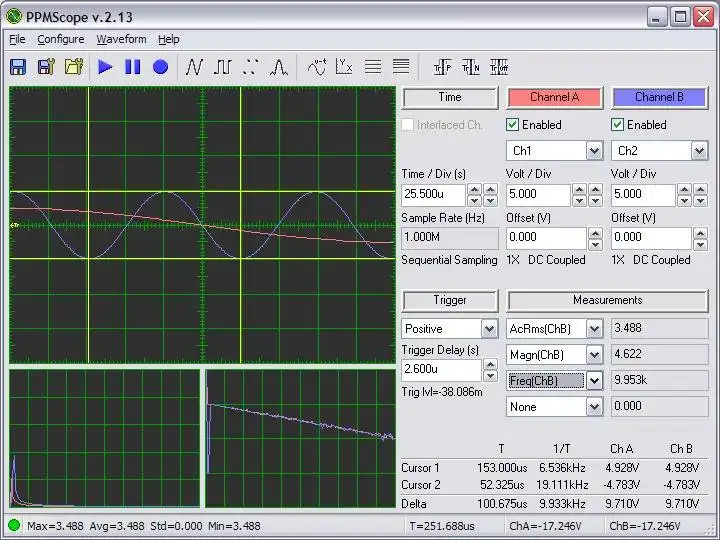Expand the Positive trigger slope dropdown
This screenshot has width=720, height=540.
(489, 329)
